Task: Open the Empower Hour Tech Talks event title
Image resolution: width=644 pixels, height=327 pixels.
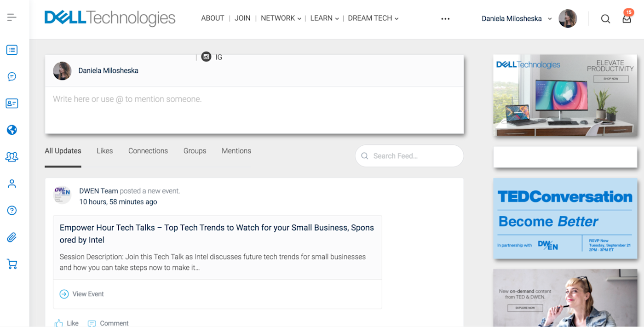Action: tap(217, 234)
